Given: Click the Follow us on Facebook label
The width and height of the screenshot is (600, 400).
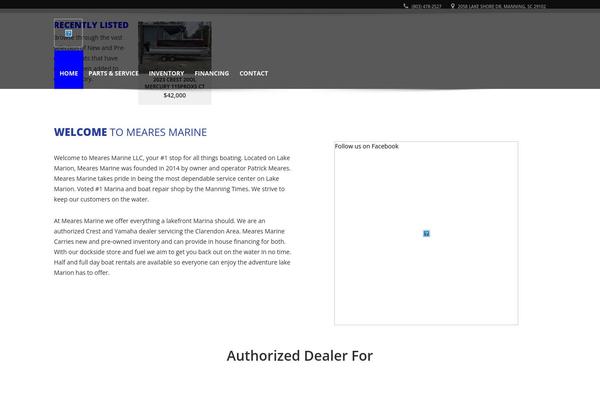Looking at the screenshot, I should (x=367, y=146).
